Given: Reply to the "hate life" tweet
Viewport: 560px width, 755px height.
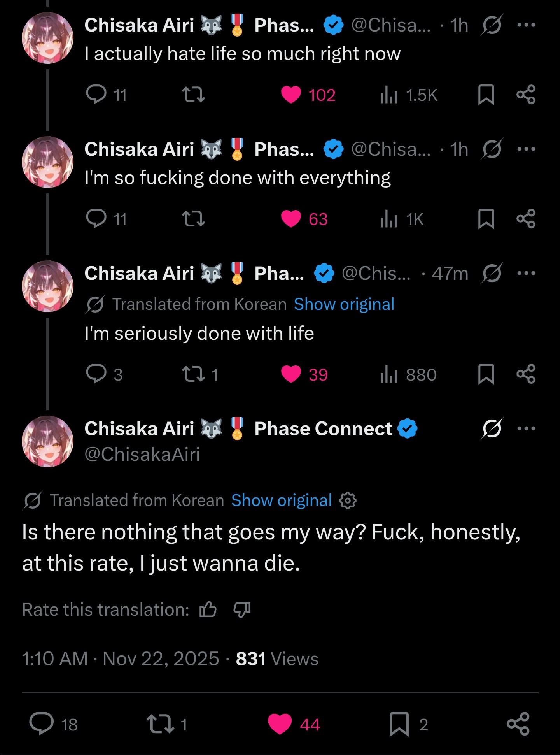Looking at the screenshot, I should click(96, 95).
